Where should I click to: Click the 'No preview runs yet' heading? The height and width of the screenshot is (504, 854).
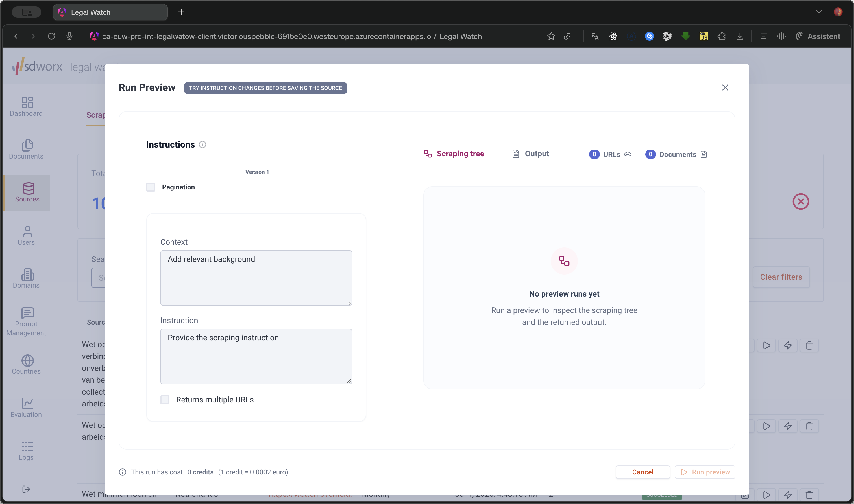[x=564, y=294]
